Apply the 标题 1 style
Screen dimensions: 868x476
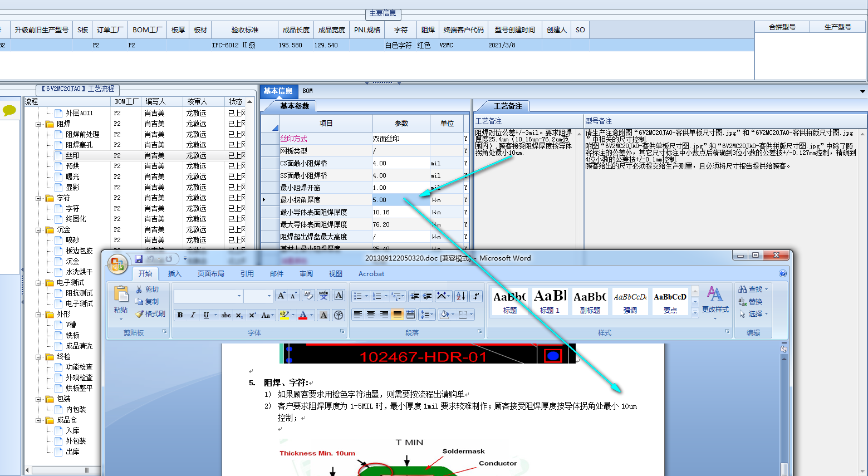coord(550,301)
